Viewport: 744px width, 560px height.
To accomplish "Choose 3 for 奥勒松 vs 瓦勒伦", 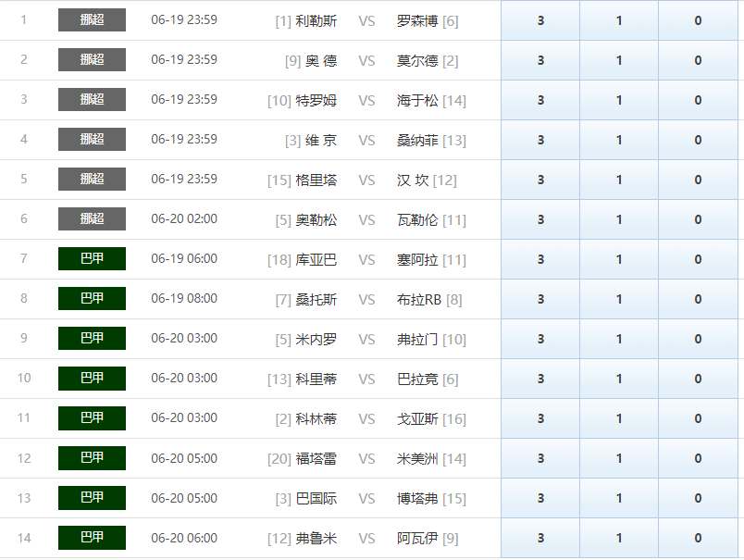I will [540, 219].
